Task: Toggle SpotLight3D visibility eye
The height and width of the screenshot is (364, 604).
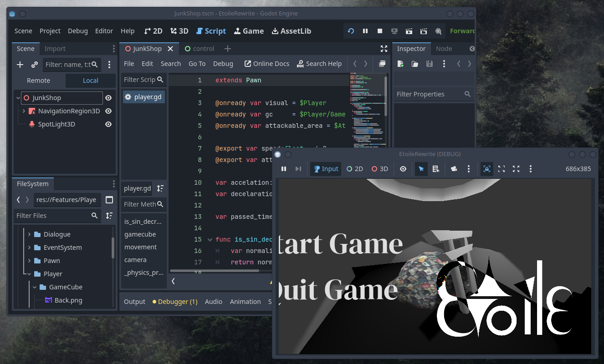Action: [x=108, y=124]
